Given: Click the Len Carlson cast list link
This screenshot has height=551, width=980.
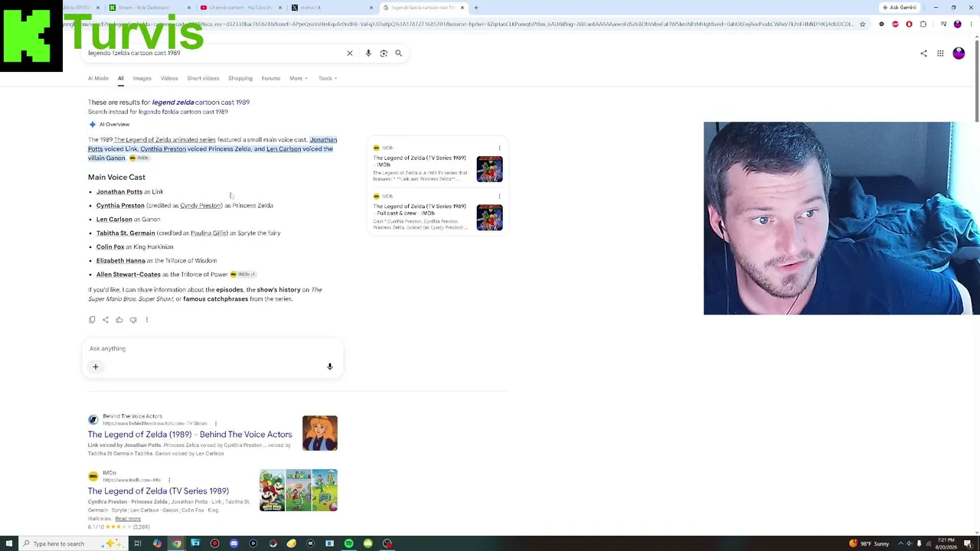Looking at the screenshot, I should [114, 220].
